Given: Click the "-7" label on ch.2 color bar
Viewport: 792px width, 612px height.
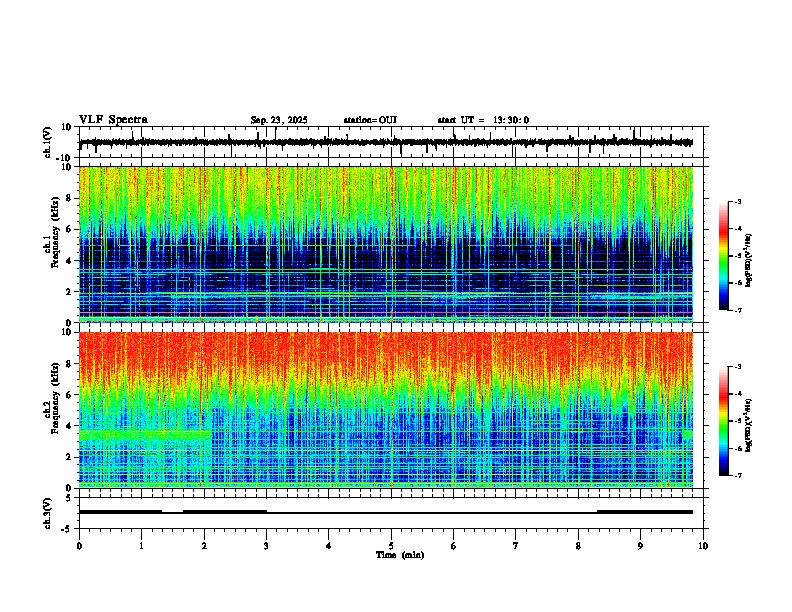Looking at the screenshot, I should pos(737,475).
